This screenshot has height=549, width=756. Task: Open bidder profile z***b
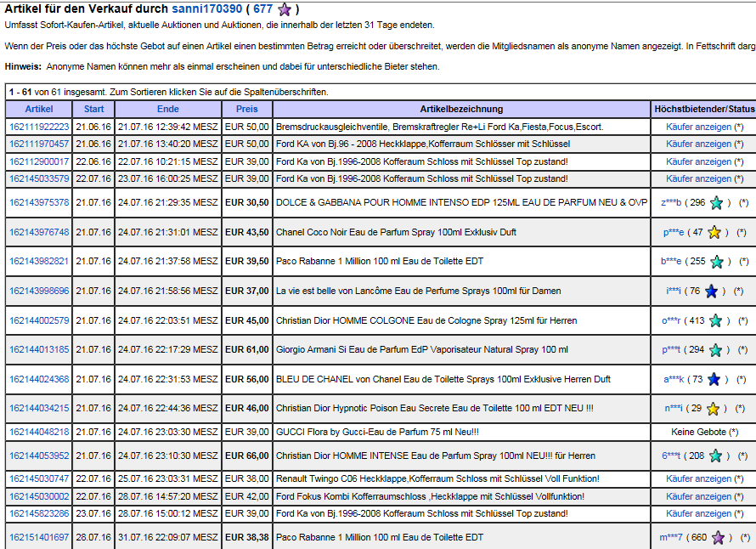pyautogui.click(x=671, y=202)
